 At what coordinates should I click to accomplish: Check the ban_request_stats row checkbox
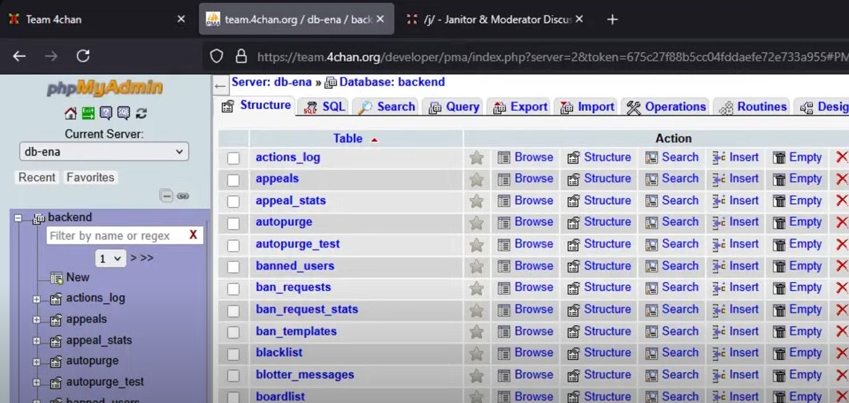(x=233, y=311)
